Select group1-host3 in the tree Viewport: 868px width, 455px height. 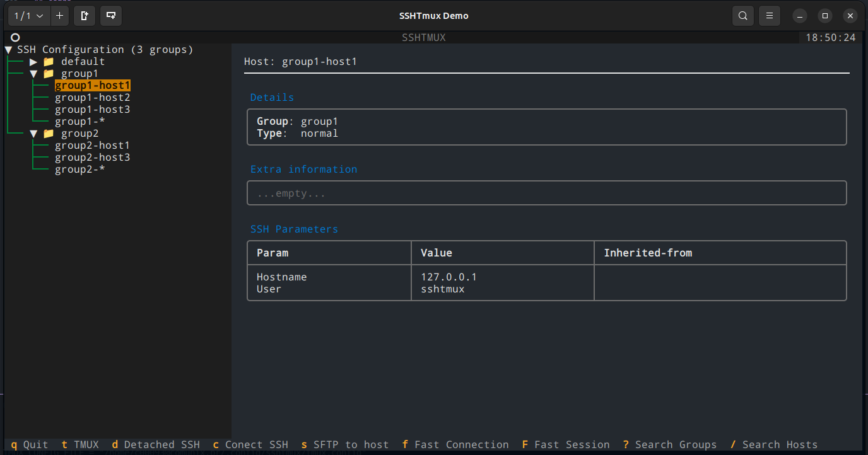click(93, 110)
